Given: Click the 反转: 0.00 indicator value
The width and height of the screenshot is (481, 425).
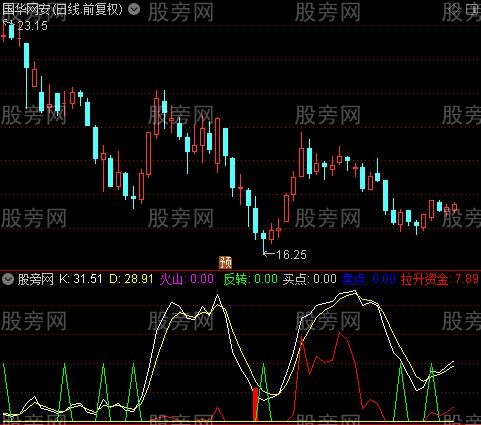Looking at the screenshot, I should tap(250, 279).
